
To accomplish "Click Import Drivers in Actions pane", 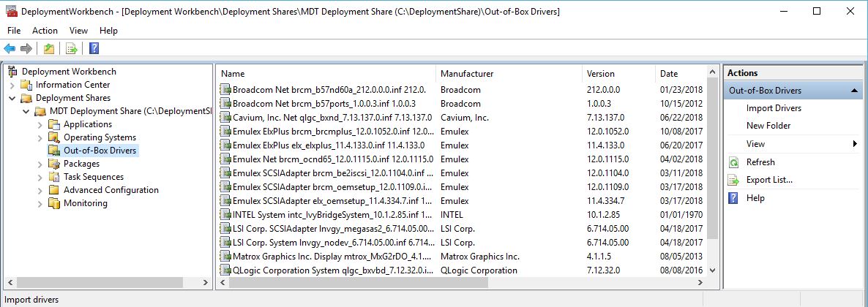I will [x=774, y=108].
